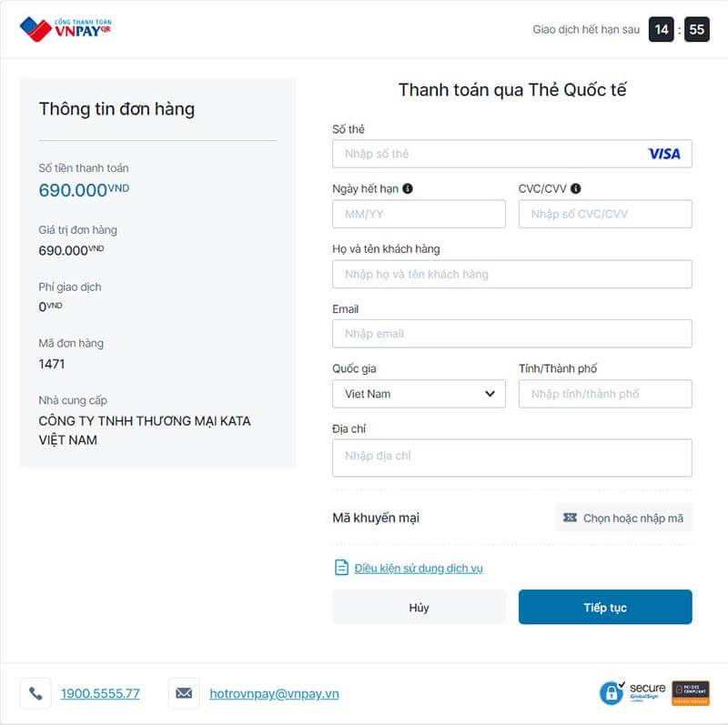The width and height of the screenshot is (728, 725).
Task: Click the email envelope icon
Action: (x=184, y=693)
